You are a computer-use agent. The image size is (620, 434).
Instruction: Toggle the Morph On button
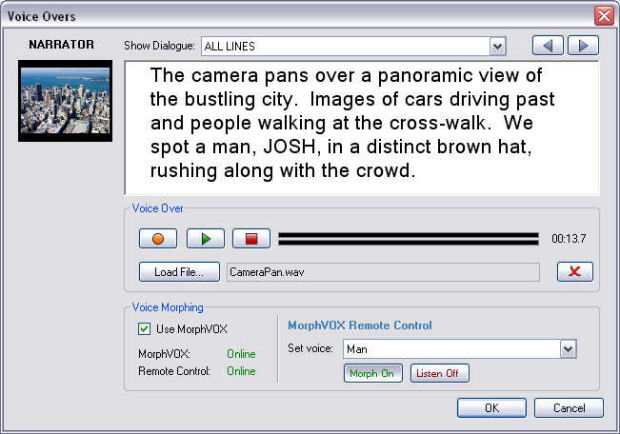tap(369, 373)
